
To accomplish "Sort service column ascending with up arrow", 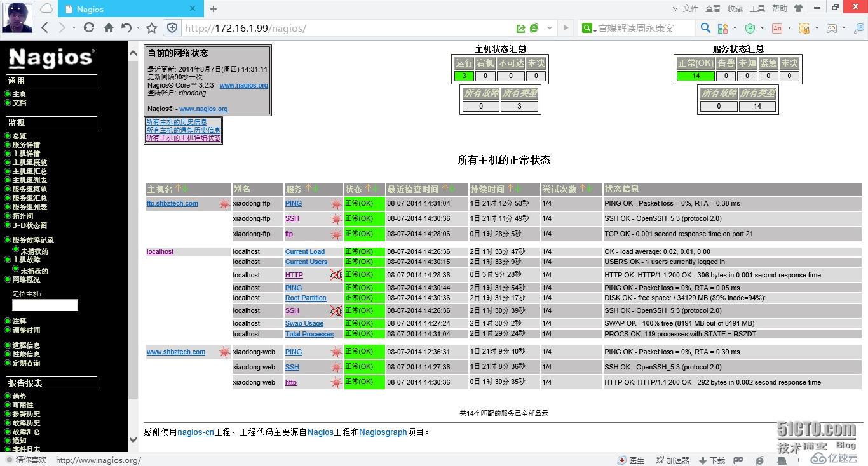I will click(x=308, y=189).
